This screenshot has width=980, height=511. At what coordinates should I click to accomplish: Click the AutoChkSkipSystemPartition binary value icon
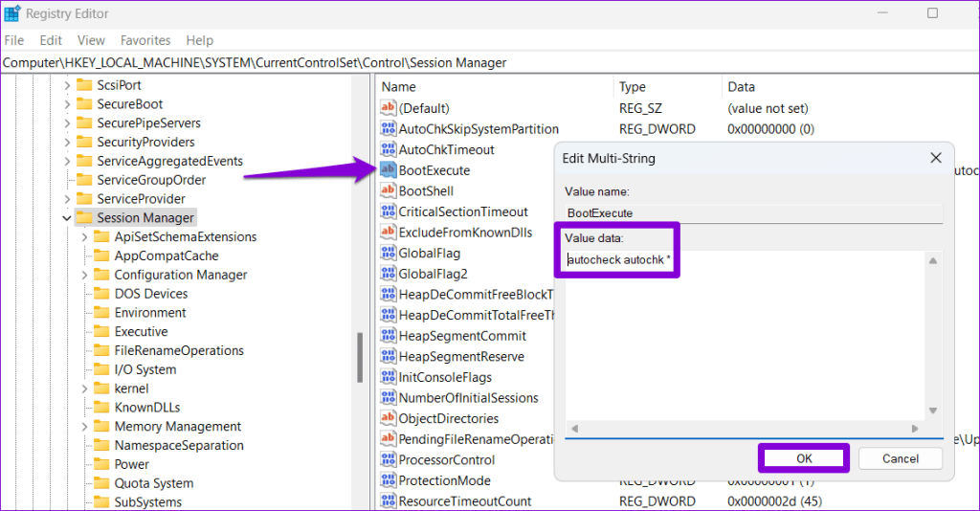tap(389, 128)
